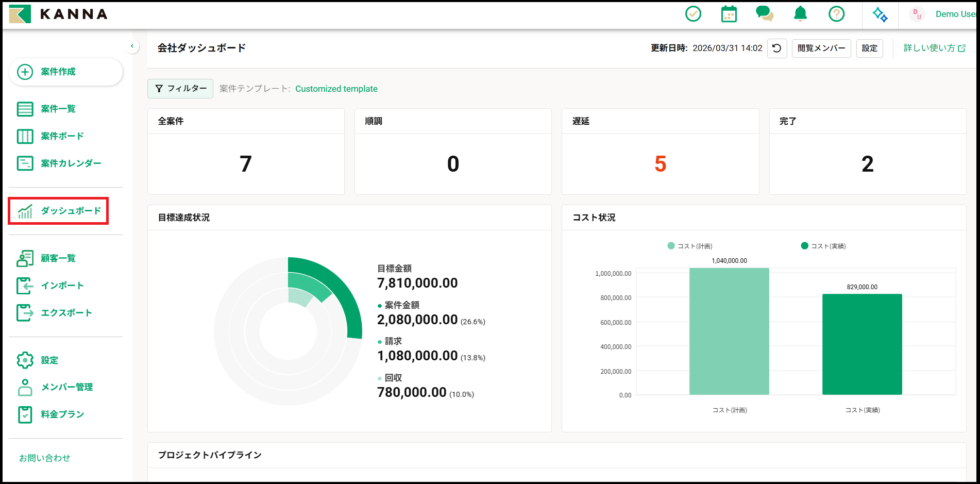Click the dashboard chart icon
The height and width of the screenshot is (484, 980).
click(x=25, y=211)
